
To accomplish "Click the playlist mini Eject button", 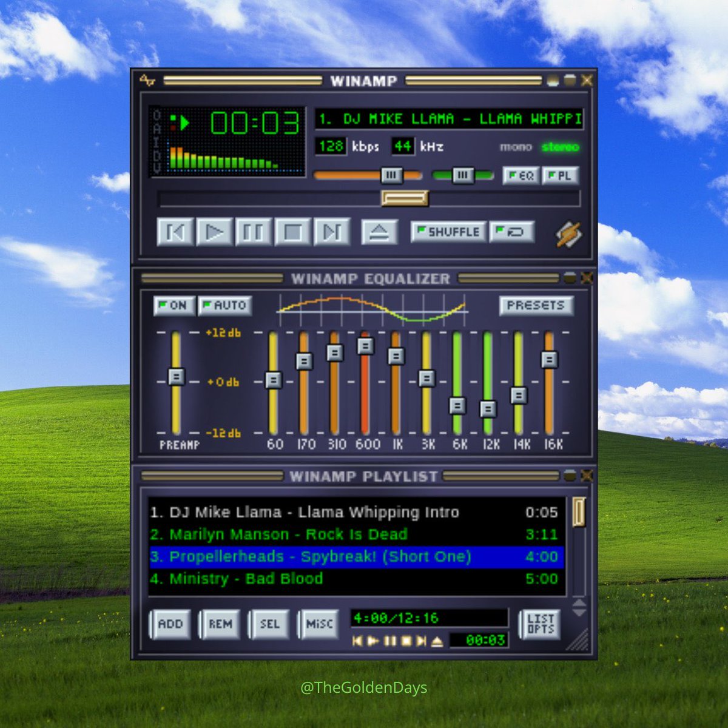I will tap(437, 641).
